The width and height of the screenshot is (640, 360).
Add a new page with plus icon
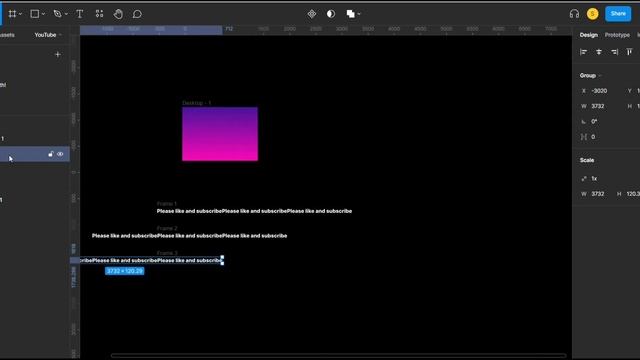pyautogui.click(x=58, y=54)
